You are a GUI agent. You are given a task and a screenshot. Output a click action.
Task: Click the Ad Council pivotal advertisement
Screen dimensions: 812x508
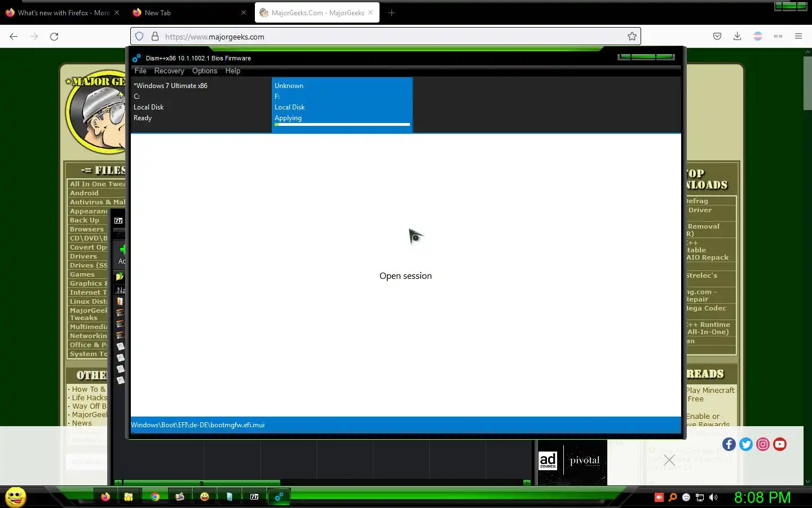click(572, 462)
